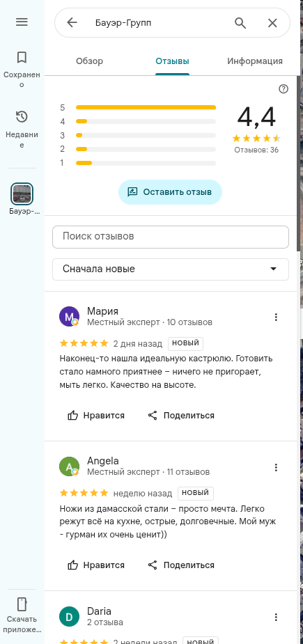The image size is (303, 644).
Task: Switch to the Обзор tab
Action: pyautogui.click(x=90, y=61)
